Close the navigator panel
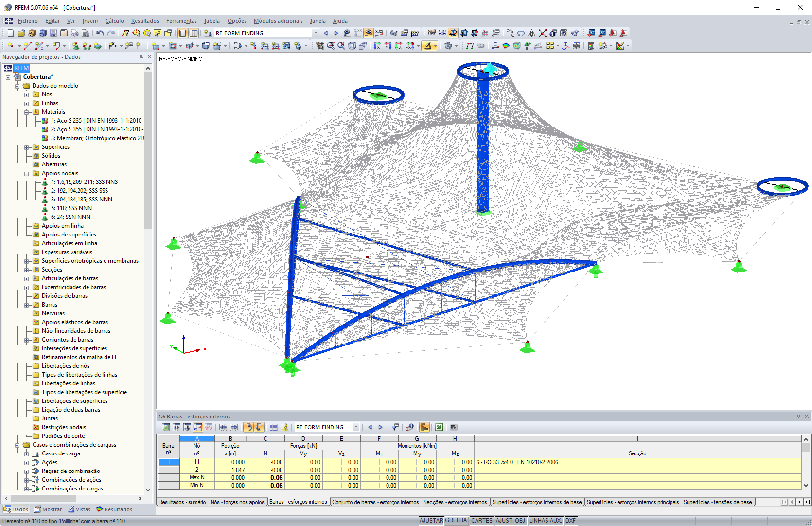Image resolution: width=812 pixels, height=526 pixels. (x=149, y=57)
